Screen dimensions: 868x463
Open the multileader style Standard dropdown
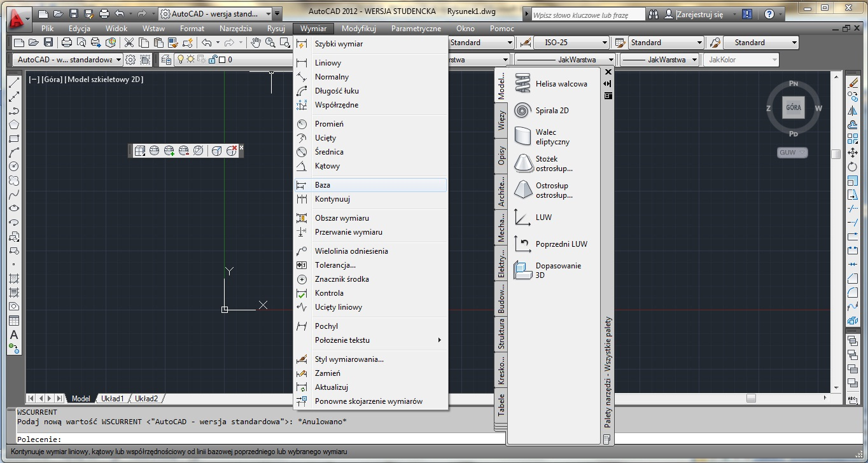coord(760,43)
